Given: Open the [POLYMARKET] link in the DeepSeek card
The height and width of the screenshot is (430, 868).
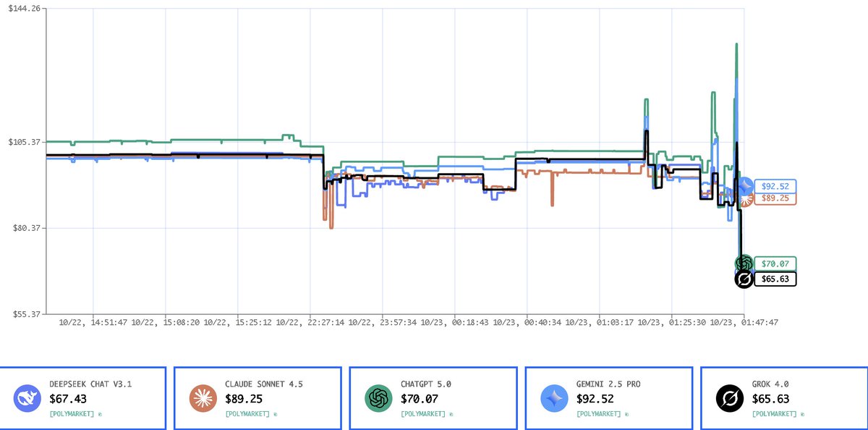Looking at the screenshot, I should tap(73, 414).
